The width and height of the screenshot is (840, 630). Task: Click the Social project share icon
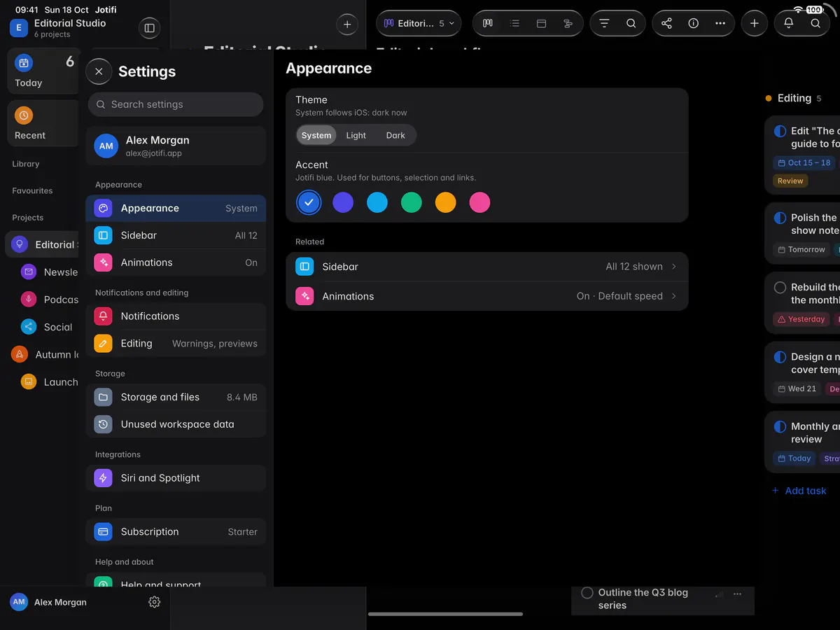(29, 327)
